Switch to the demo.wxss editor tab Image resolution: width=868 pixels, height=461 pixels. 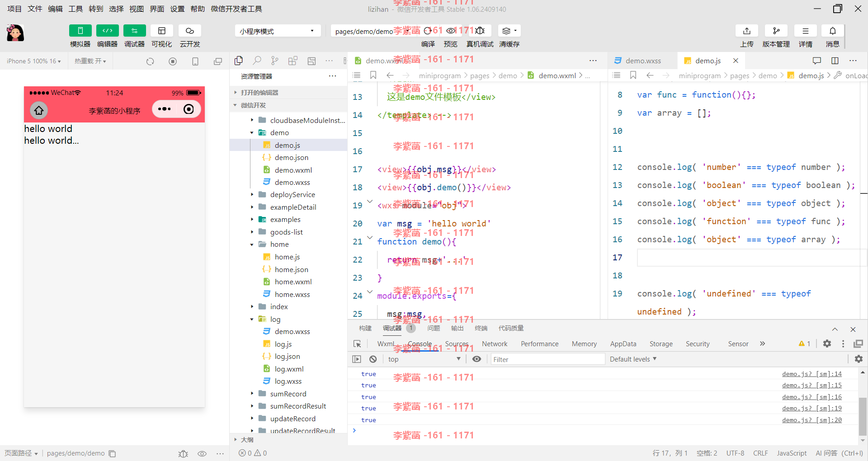click(643, 61)
